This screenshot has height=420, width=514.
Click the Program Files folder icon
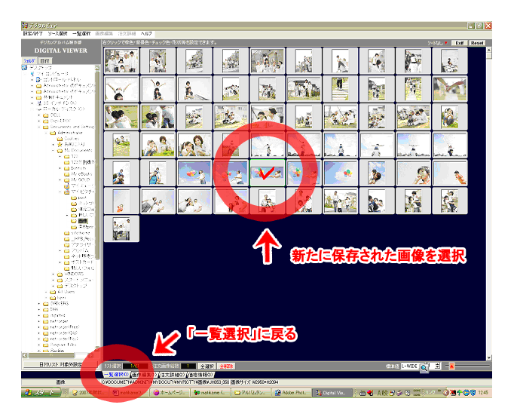pyautogui.click(x=45, y=345)
